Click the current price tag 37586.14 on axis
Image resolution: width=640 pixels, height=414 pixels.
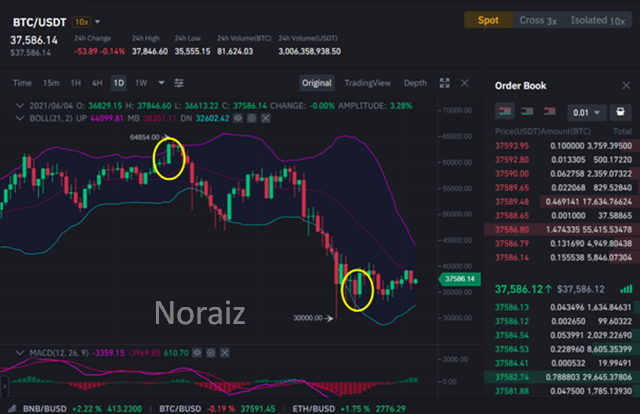tap(460, 279)
